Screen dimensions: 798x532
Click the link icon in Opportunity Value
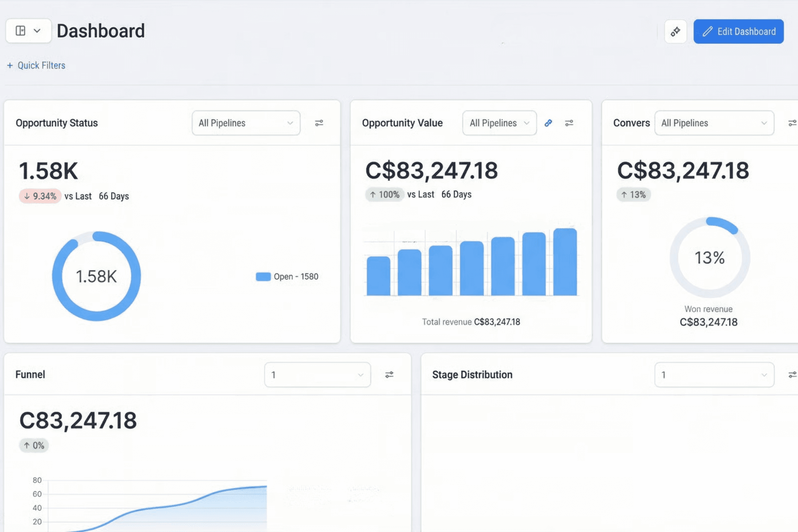[548, 123]
